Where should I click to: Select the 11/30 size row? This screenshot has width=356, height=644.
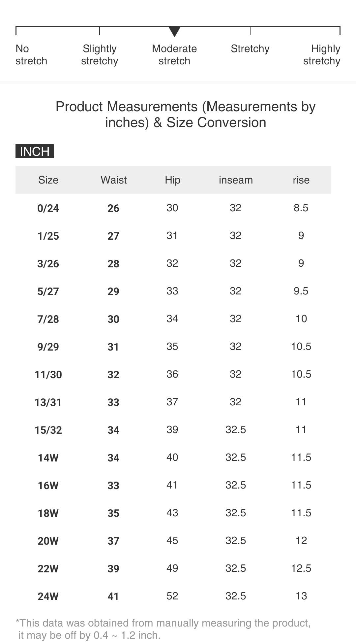coord(48,375)
